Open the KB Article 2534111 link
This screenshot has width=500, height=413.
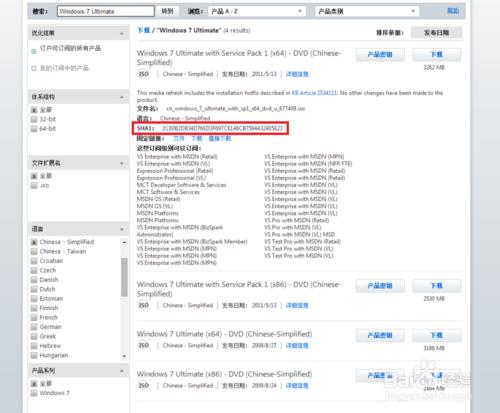[x=314, y=93]
